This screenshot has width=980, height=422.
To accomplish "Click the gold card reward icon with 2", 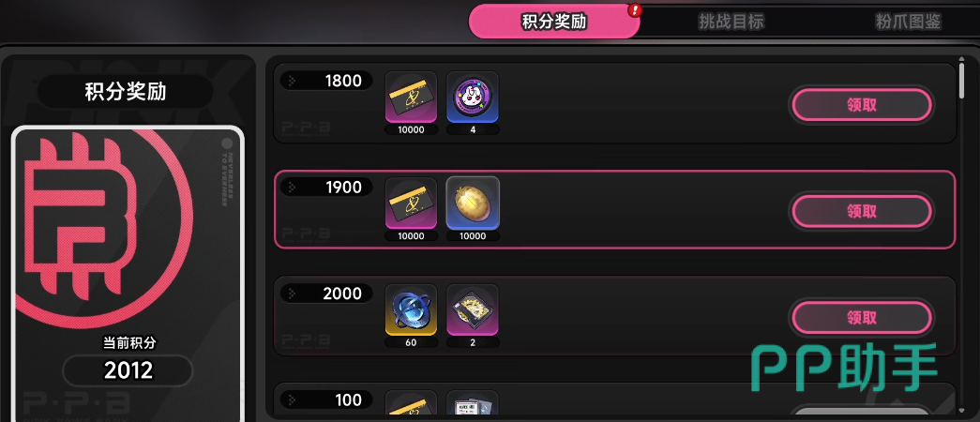I will click(x=473, y=309).
